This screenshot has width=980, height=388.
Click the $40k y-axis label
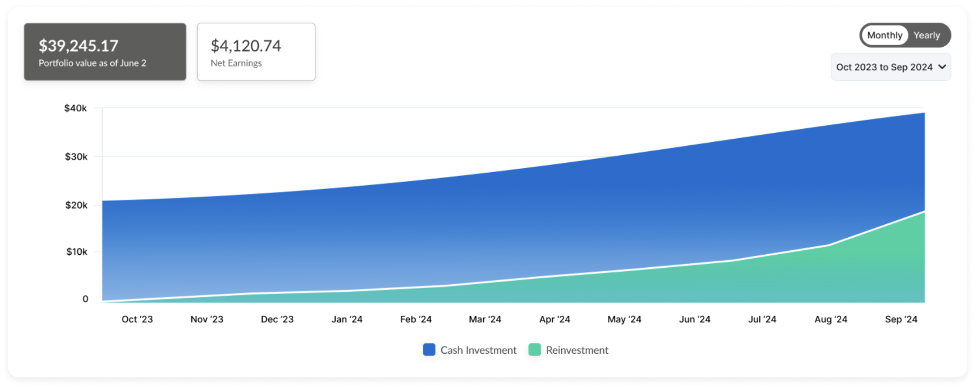point(76,108)
